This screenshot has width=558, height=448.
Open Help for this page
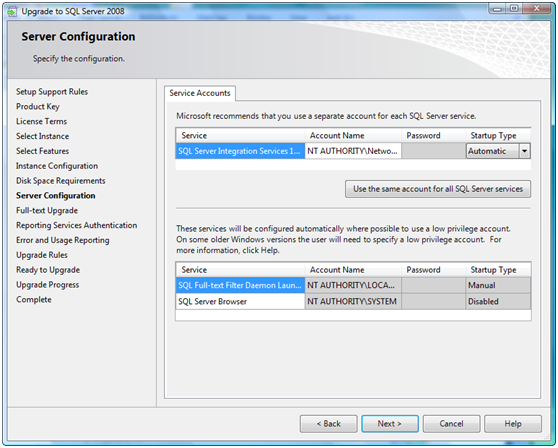tap(513, 424)
